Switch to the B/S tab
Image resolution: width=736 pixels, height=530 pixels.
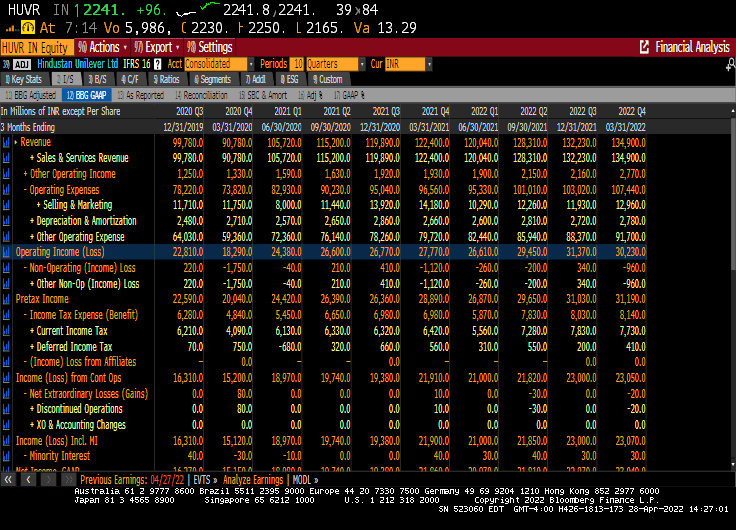click(x=98, y=79)
